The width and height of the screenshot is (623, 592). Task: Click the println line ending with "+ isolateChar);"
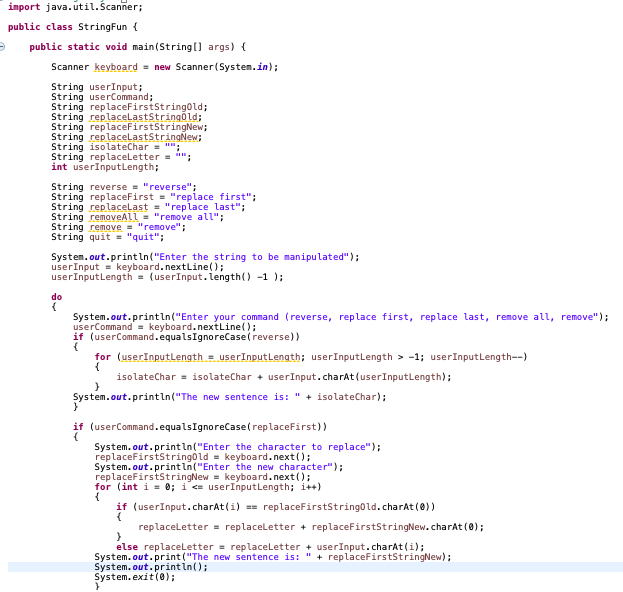[x=229, y=397]
